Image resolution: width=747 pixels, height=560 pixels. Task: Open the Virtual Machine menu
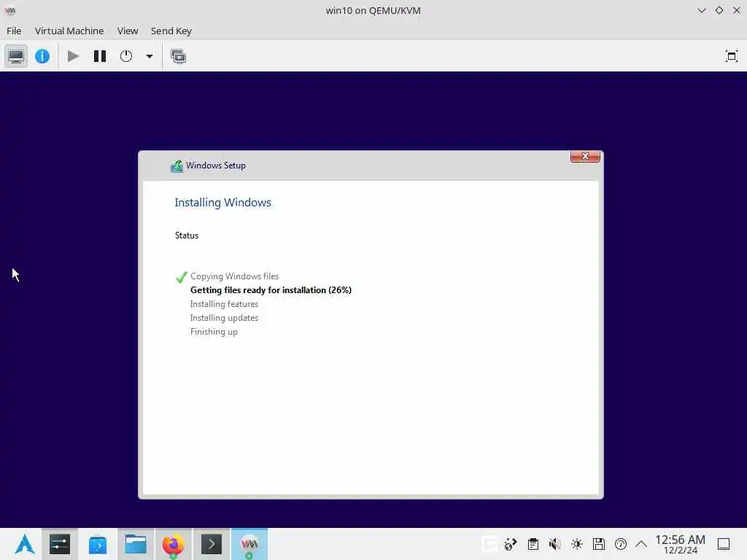(x=69, y=31)
